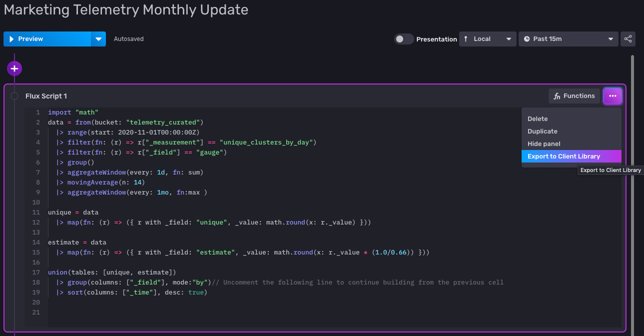Click the share notebook icon

tap(628, 39)
